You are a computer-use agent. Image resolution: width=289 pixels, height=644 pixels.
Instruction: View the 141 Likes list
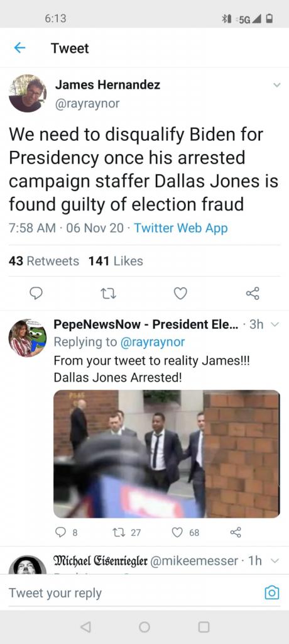(116, 261)
